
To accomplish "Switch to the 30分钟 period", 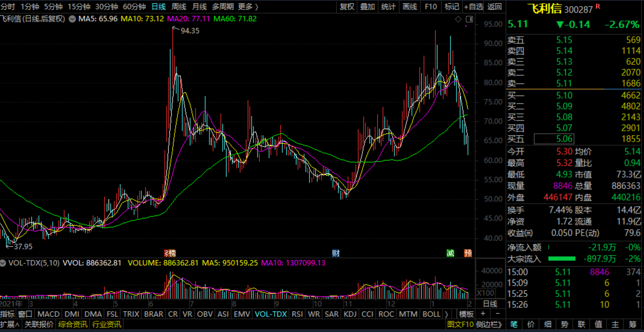I will 106,6.
